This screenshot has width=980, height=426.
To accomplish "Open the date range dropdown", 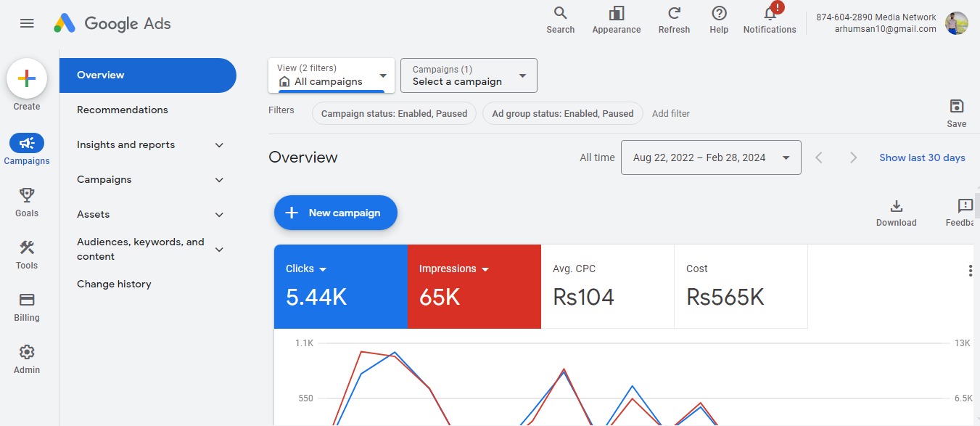I will 710,157.
